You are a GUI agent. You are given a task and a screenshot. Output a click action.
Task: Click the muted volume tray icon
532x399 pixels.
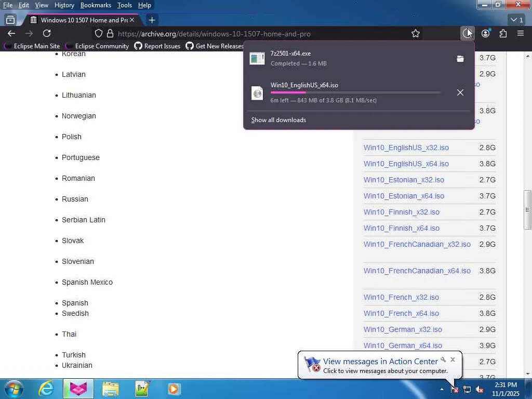click(x=480, y=389)
